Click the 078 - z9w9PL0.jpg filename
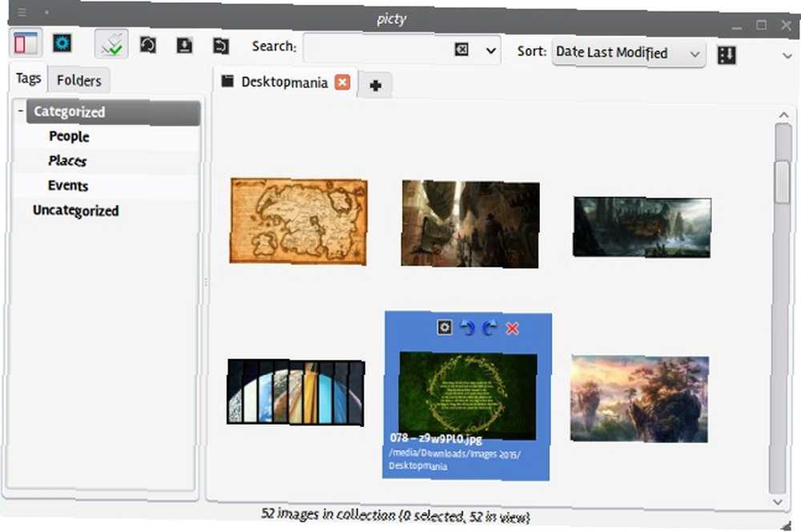 tap(436, 438)
